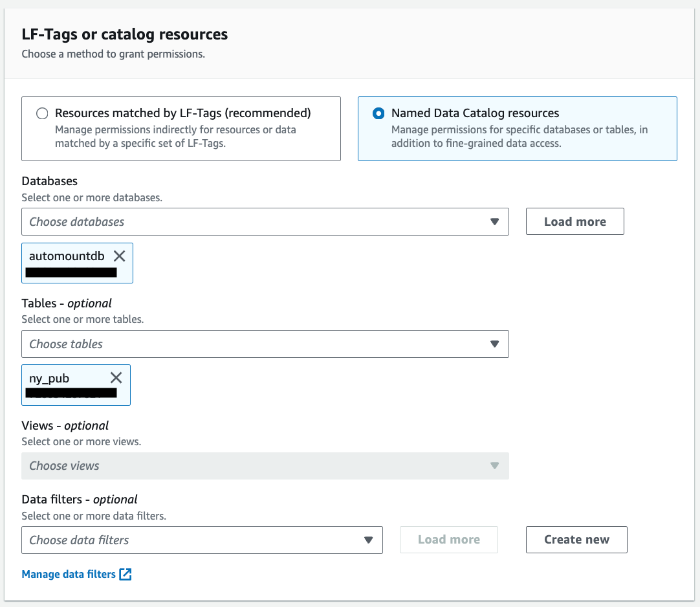Image resolution: width=700 pixels, height=607 pixels.
Task: Open the Choose data filters dropdown
Action: point(194,540)
